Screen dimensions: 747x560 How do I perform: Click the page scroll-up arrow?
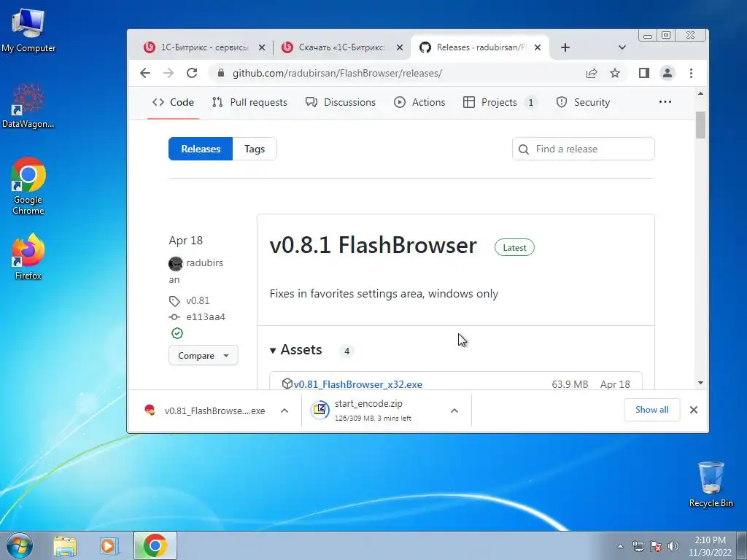(x=700, y=94)
